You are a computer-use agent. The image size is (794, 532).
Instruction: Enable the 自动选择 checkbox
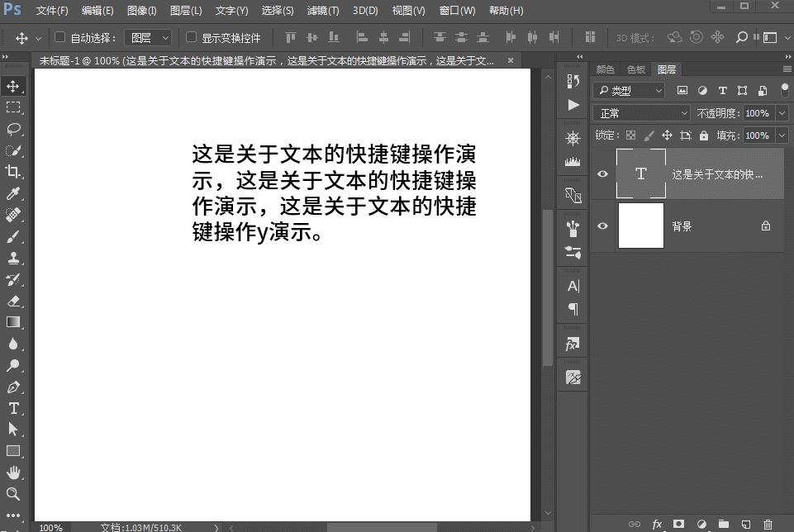(x=59, y=37)
